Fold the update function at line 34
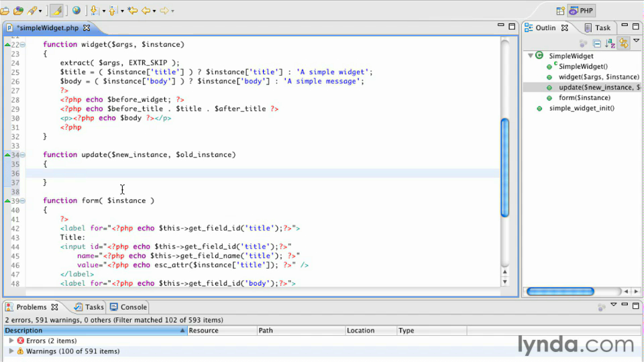The image size is (644, 362). tap(23, 155)
